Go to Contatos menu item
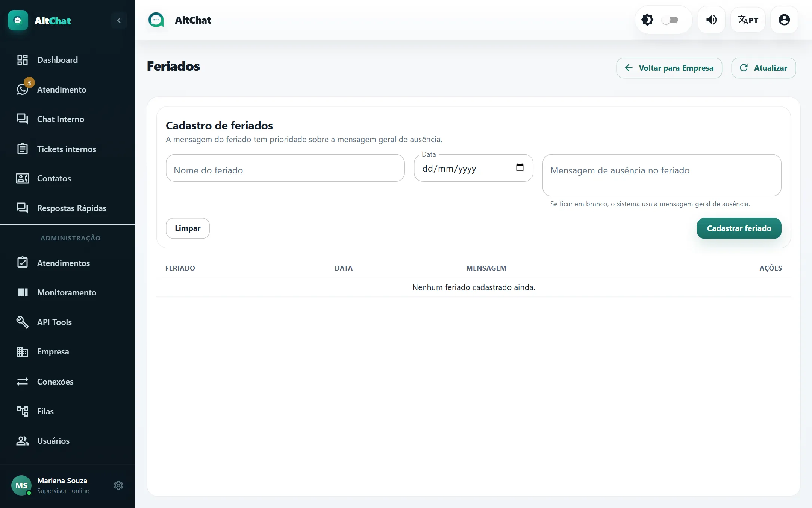The height and width of the screenshot is (508, 812). (68, 178)
